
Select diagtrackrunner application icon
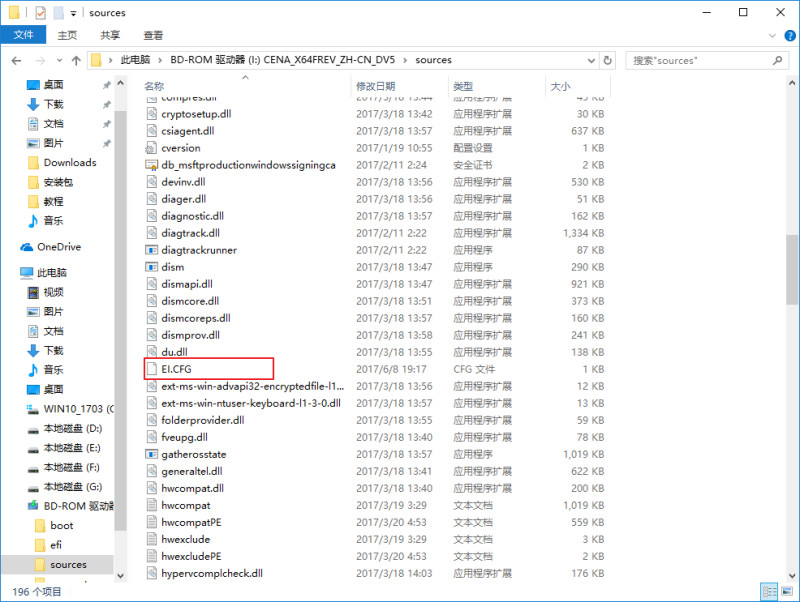click(152, 250)
